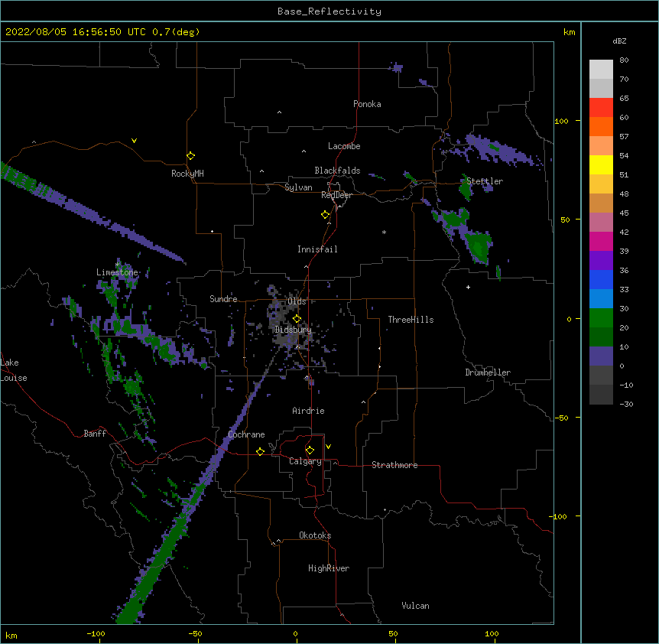This screenshot has width=659, height=644.
Task: Click the Drumheller town label
Action: click(488, 372)
